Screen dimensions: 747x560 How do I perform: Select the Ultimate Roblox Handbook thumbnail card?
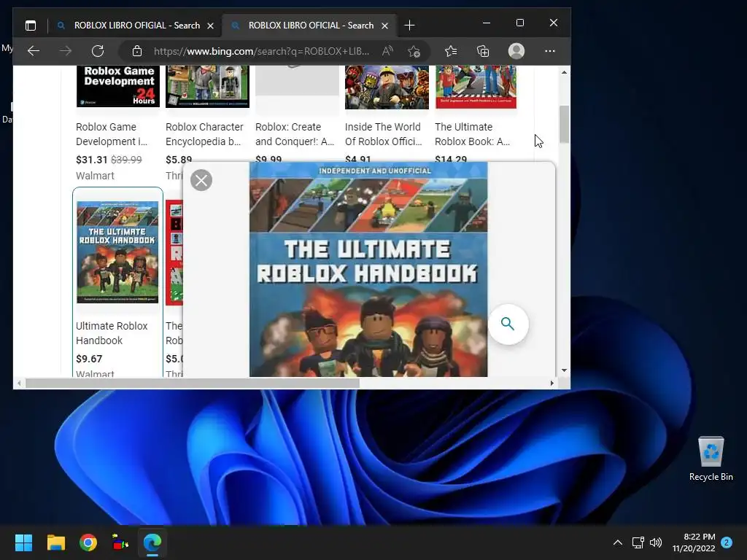coord(117,282)
